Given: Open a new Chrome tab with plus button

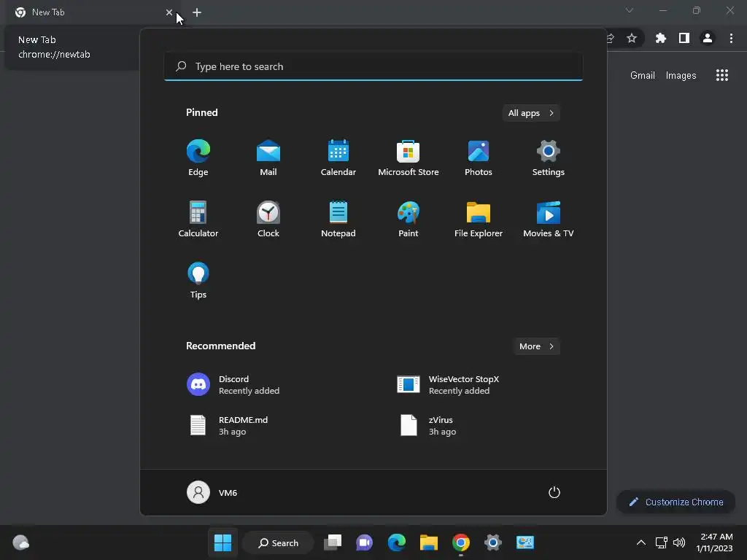Looking at the screenshot, I should pos(197,12).
